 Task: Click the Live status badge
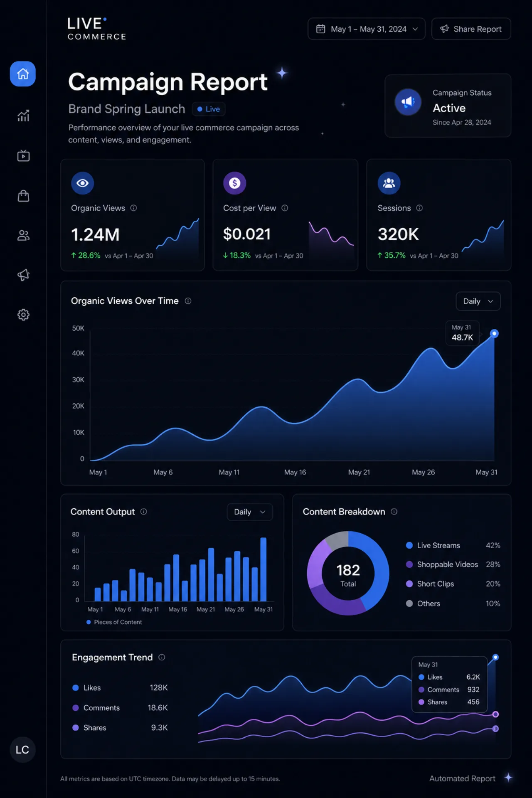coord(209,109)
